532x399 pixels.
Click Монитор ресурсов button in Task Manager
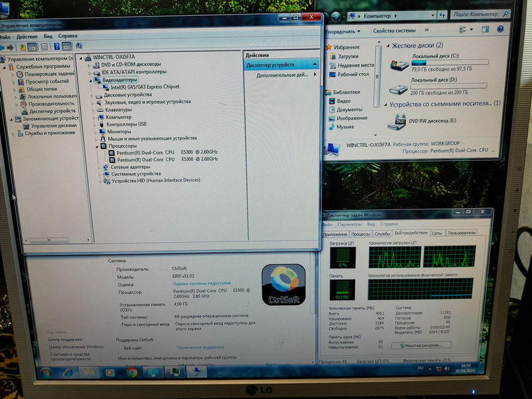coord(421,345)
